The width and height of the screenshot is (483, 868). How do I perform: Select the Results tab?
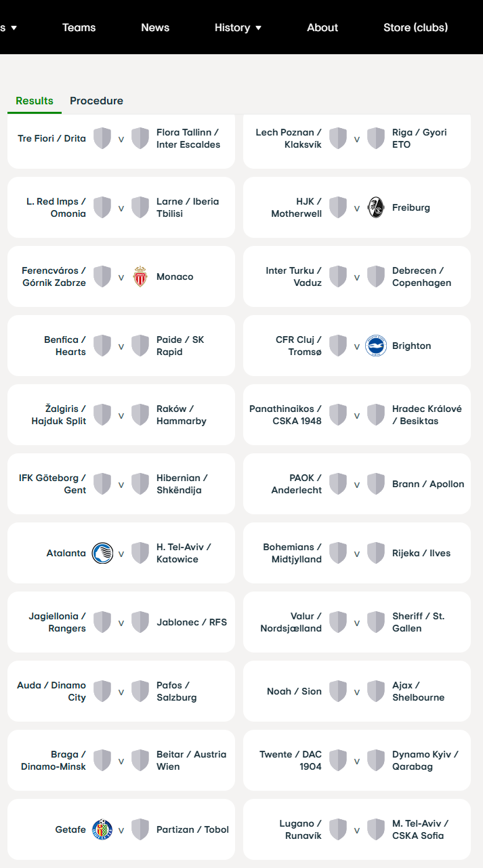pyautogui.click(x=35, y=101)
